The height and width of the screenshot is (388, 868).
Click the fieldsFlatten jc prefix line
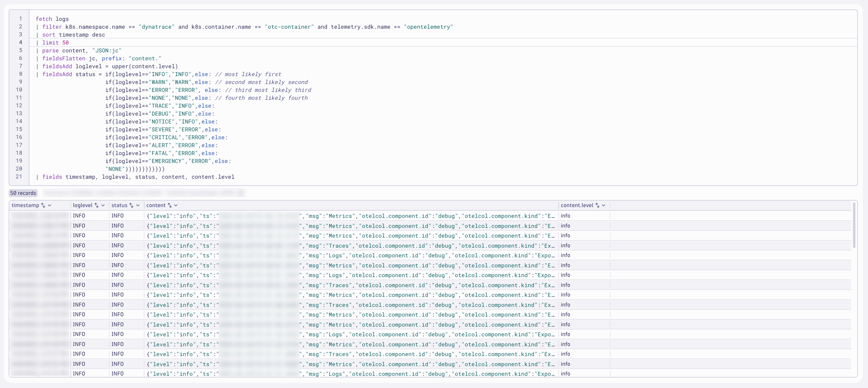pyautogui.click(x=99, y=59)
